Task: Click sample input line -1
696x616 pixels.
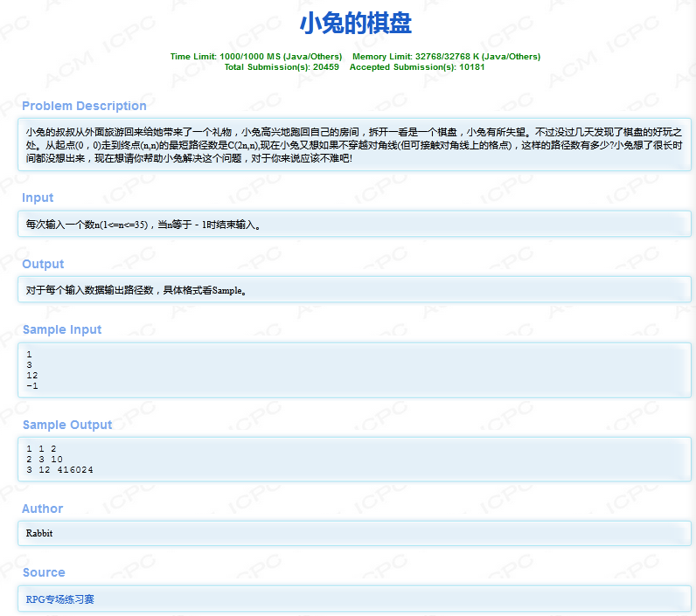Action: point(32,386)
